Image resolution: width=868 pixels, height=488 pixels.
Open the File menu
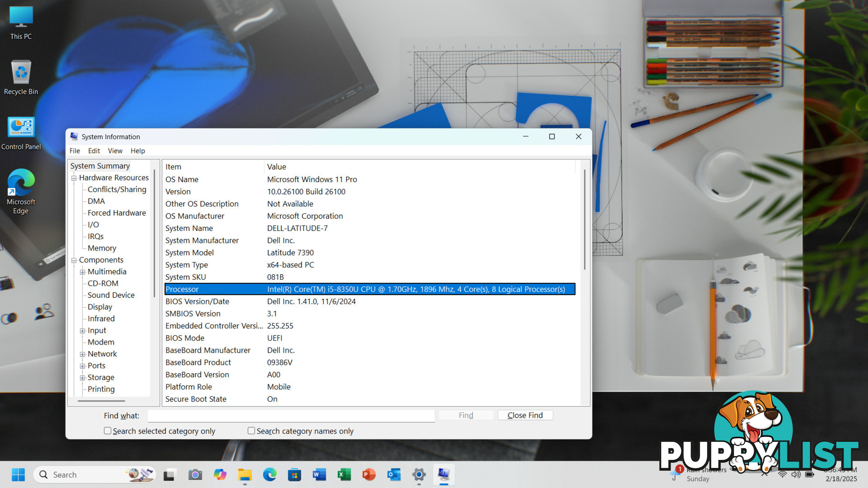75,151
